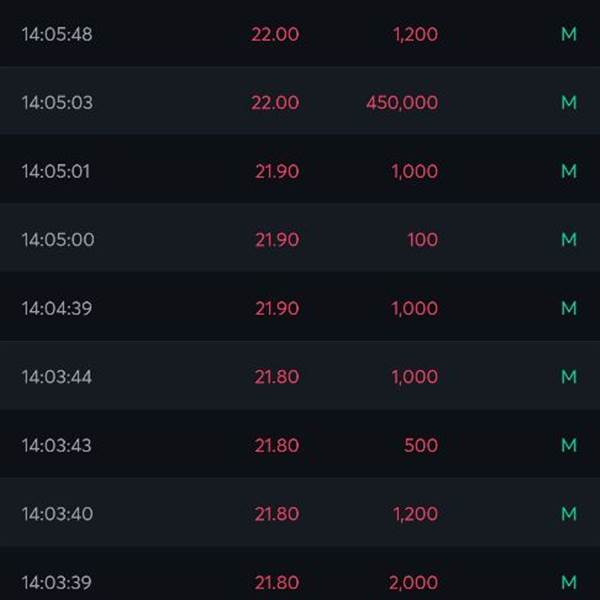
Task: Click the M marker on the 14:03:43 row
Action: tap(569, 445)
